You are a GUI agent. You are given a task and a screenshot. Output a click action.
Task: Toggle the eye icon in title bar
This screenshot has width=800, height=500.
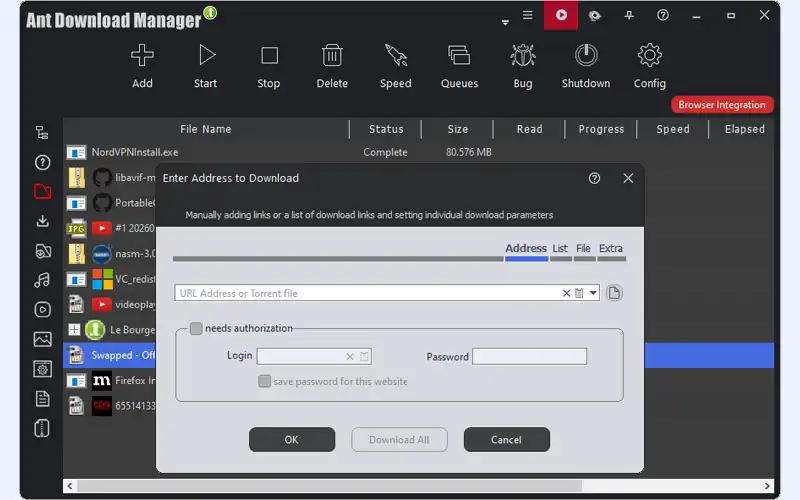[x=594, y=16]
